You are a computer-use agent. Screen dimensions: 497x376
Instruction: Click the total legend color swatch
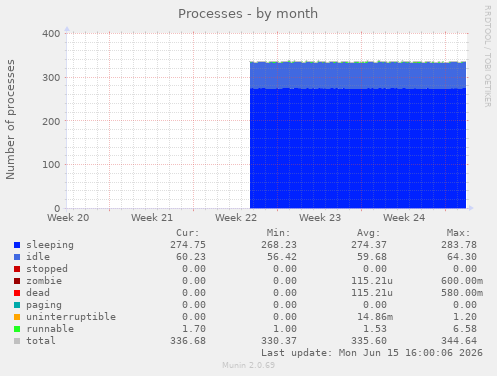pyautogui.click(x=17, y=341)
